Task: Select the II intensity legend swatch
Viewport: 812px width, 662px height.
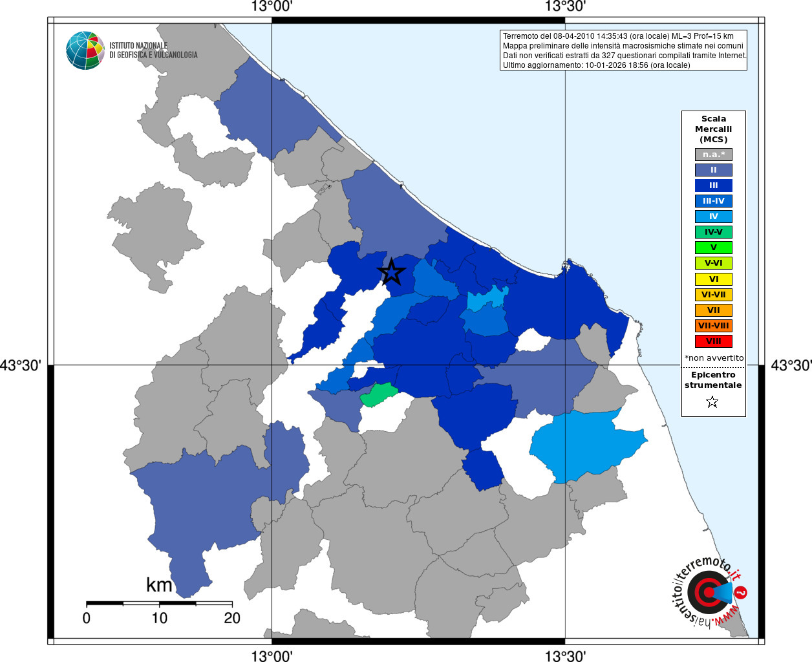Action: click(714, 170)
